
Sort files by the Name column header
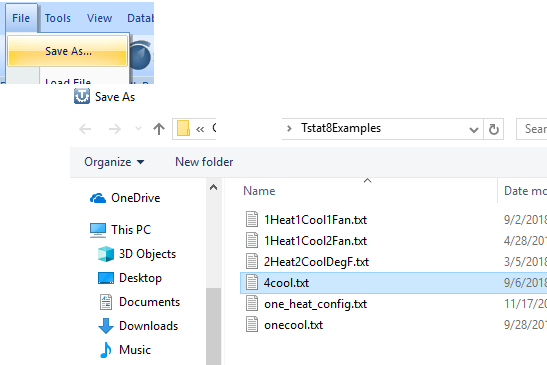[x=259, y=191]
